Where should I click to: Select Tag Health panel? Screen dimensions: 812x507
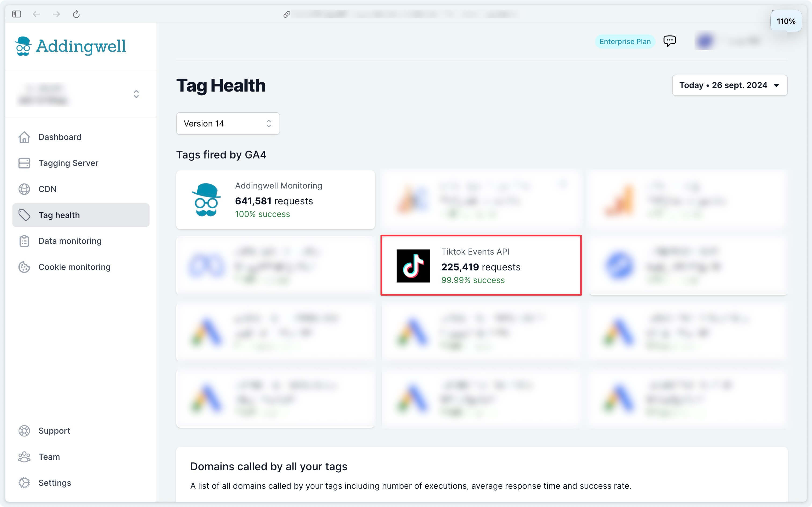pos(81,215)
